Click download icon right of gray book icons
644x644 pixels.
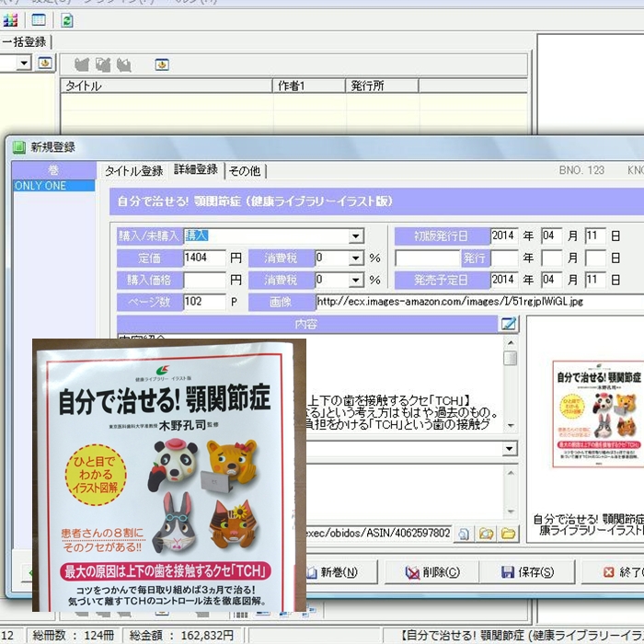click(x=162, y=64)
